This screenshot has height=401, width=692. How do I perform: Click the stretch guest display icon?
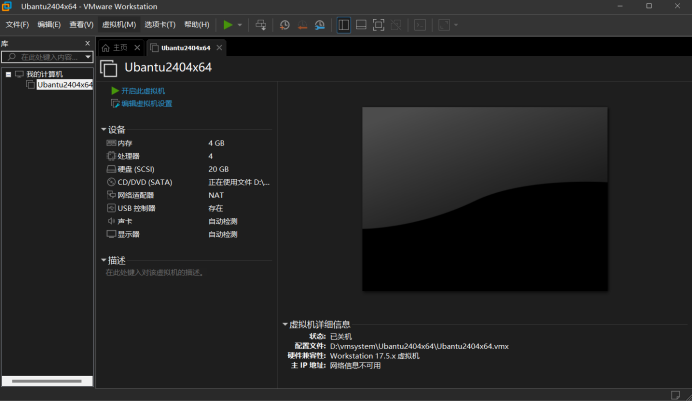coord(444,25)
